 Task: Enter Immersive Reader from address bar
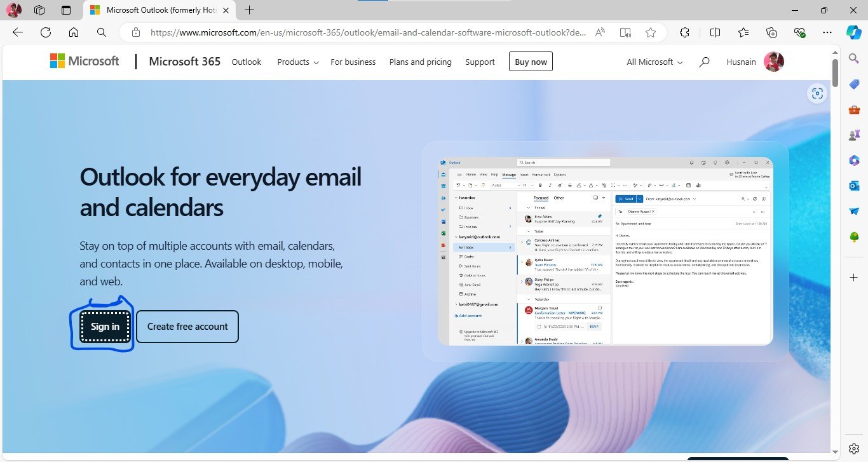[x=625, y=32]
